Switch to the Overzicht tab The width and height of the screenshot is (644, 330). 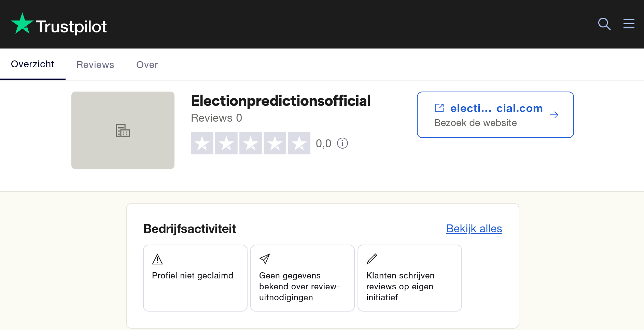click(32, 64)
